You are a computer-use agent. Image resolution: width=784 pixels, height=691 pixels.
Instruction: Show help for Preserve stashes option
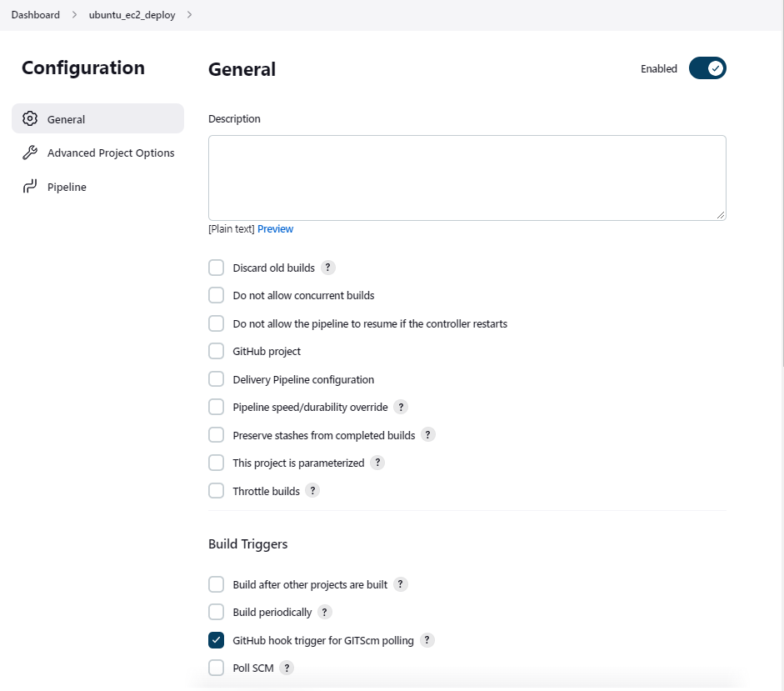428,434
